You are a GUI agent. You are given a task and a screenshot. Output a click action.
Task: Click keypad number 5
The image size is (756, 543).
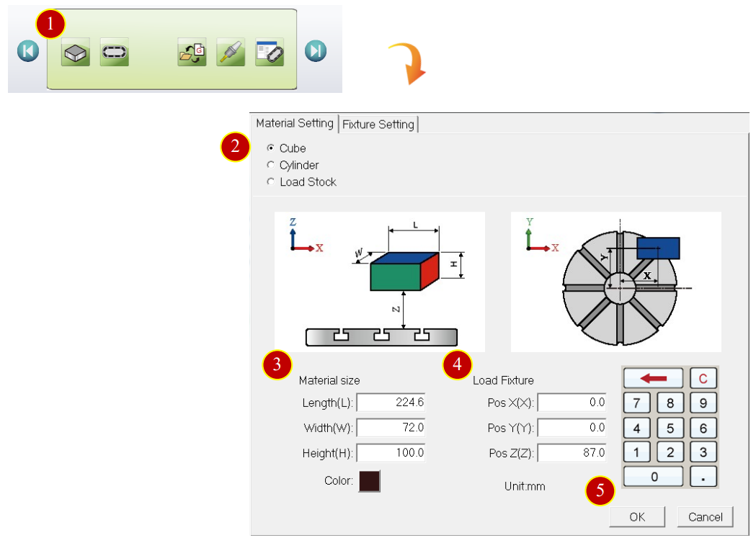[670, 428]
